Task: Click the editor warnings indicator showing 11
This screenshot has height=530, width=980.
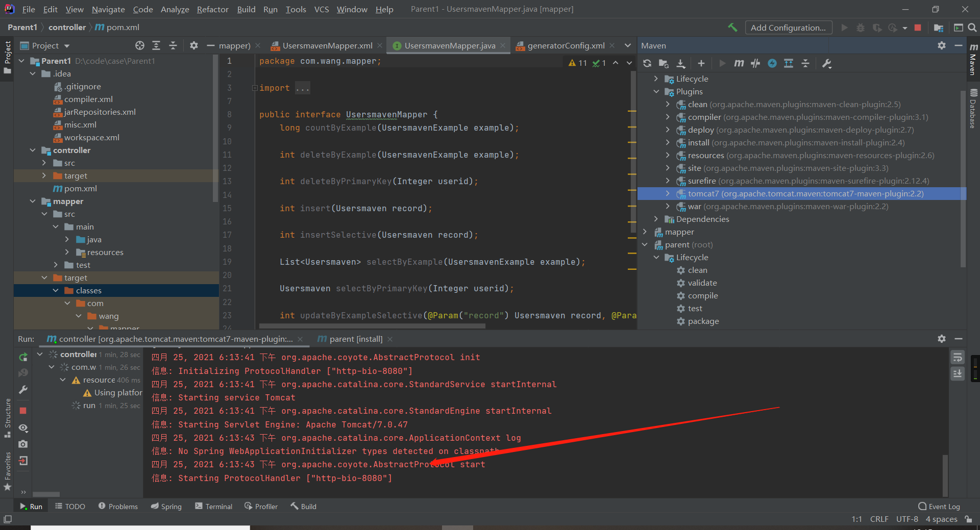Action: tap(578, 63)
